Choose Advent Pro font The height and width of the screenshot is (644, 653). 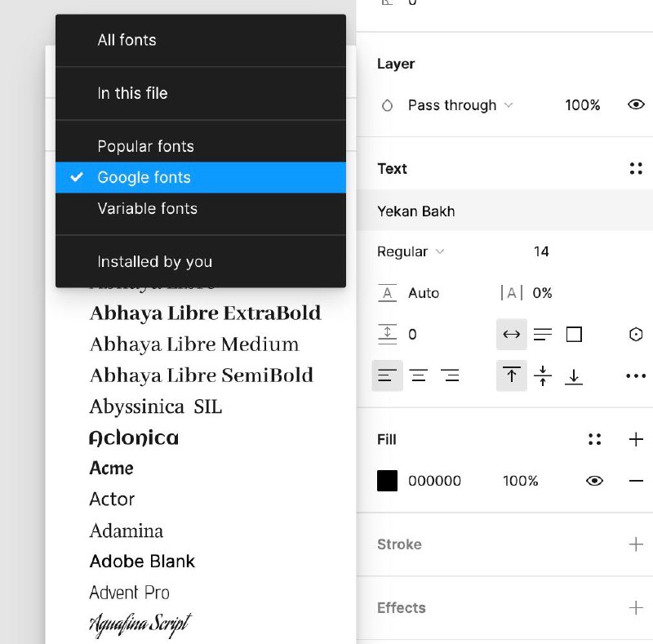point(129,593)
